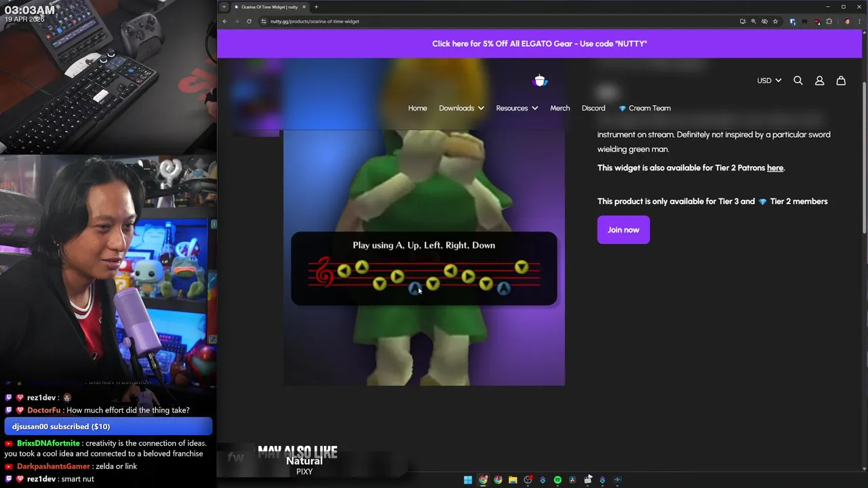Viewport: 868px width, 488px height.
Task: Click the crossed-out eye icon in address bar
Action: (764, 21)
